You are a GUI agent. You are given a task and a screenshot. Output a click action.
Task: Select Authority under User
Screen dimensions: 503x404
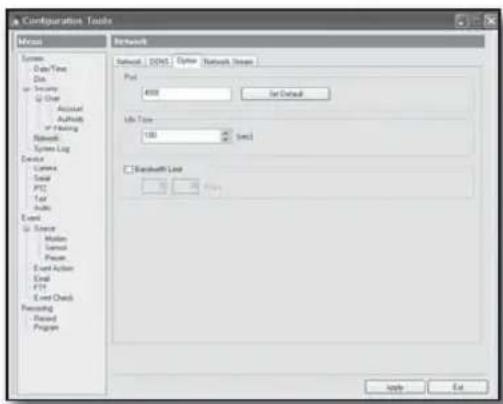[x=70, y=119]
